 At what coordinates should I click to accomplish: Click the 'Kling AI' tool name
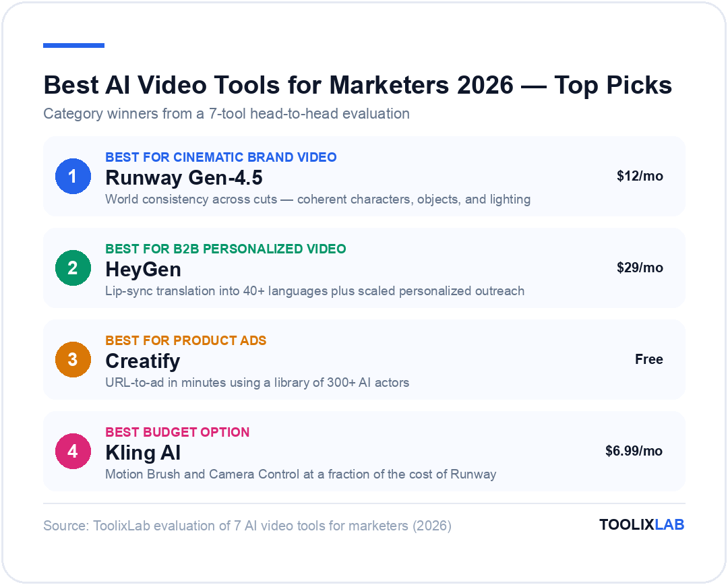point(143,453)
